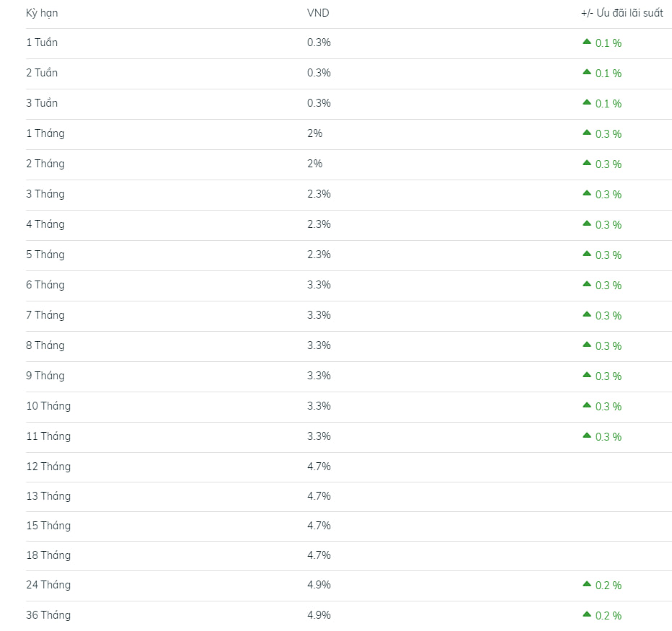This screenshot has height=631, width=672.
Task: Click the 3.3% rate for 10 Tháng
Action: pyautogui.click(x=319, y=406)
